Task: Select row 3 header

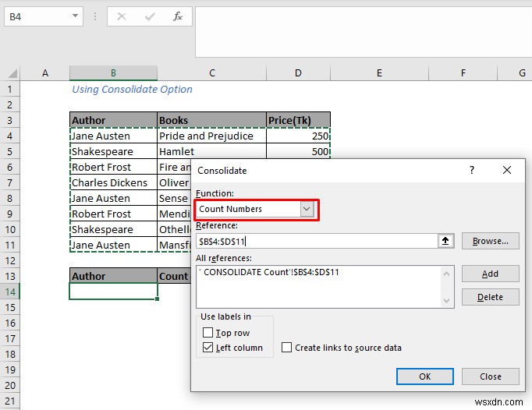Action: [9, 120]
